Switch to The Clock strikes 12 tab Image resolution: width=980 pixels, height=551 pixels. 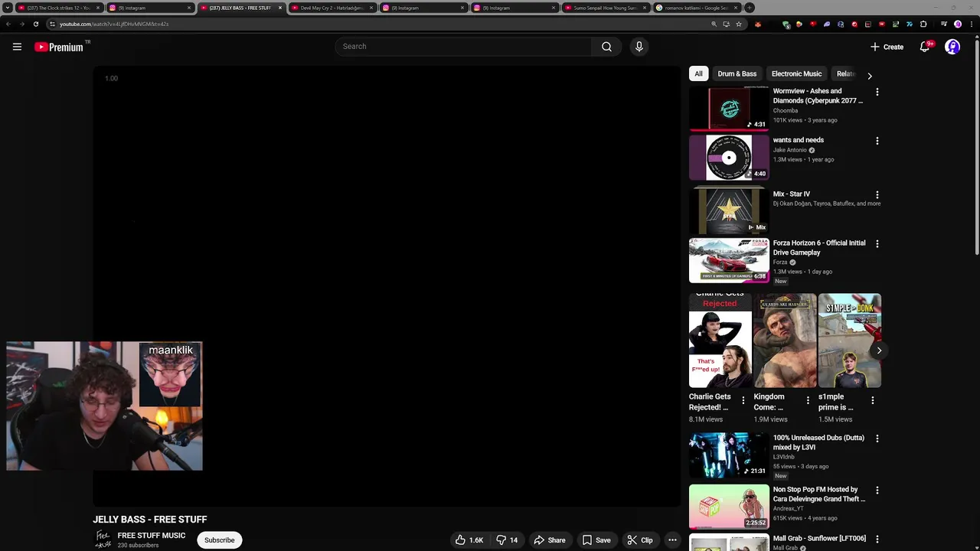tap(58, 8)
